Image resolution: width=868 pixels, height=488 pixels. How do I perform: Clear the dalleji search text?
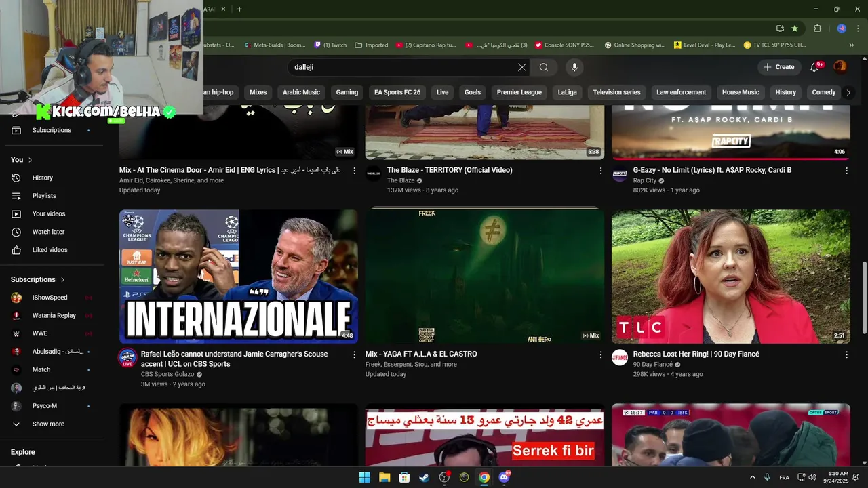click(521, 67)
